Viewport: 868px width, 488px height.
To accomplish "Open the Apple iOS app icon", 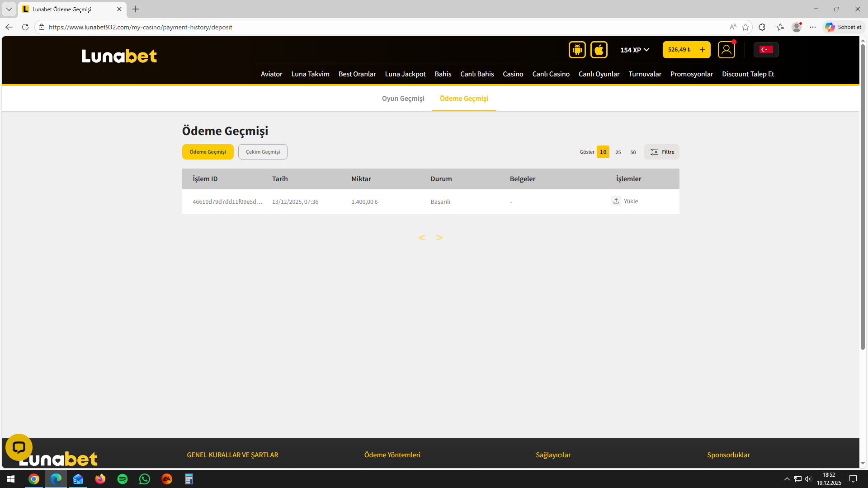I will coord(599,50).
